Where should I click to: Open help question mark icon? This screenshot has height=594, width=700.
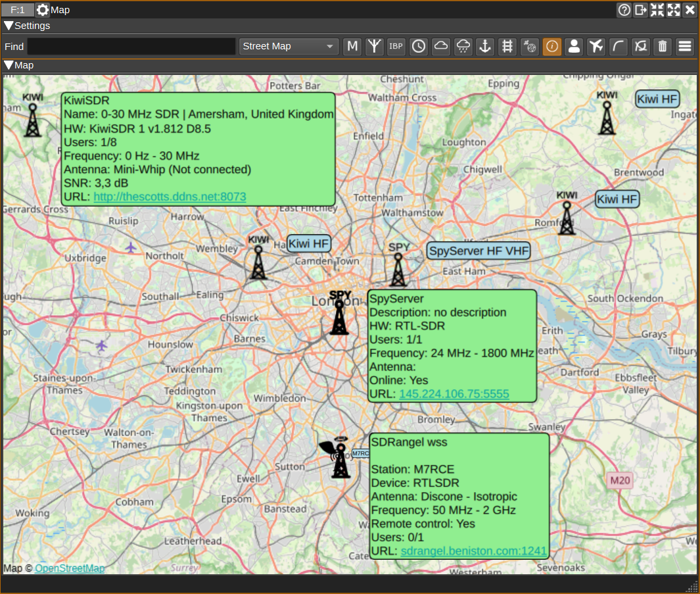click(624, 10)
